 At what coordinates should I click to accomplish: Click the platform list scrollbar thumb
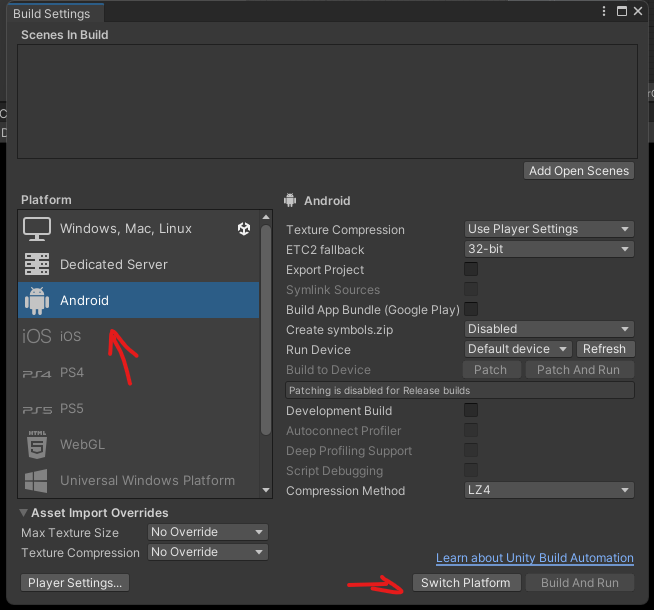tap(266, 330)
